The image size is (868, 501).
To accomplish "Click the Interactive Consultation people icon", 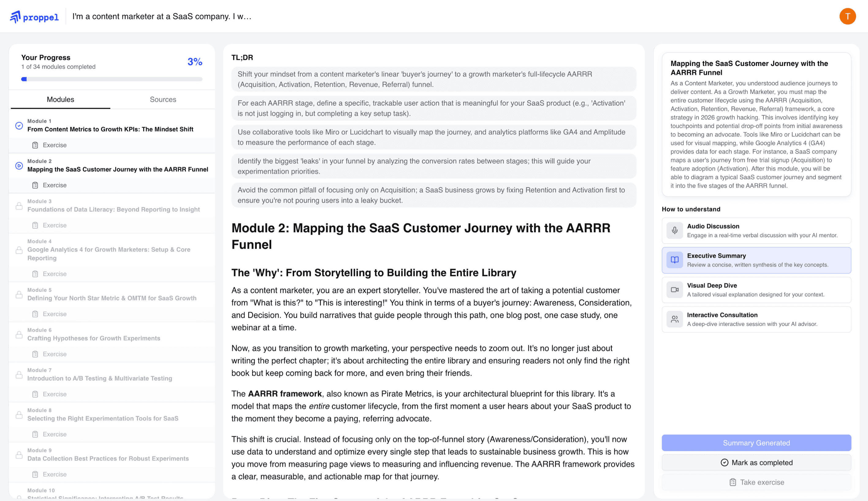I will tap(675, 319).
